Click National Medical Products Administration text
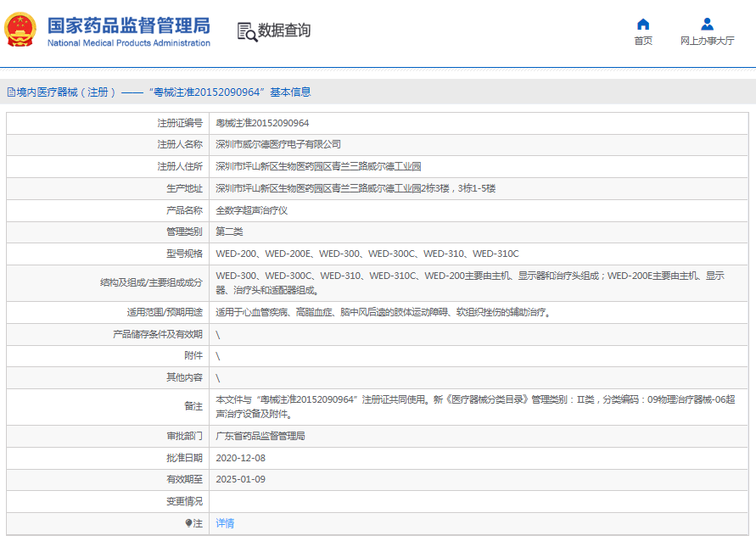756x541 pixels. (129, 43)
